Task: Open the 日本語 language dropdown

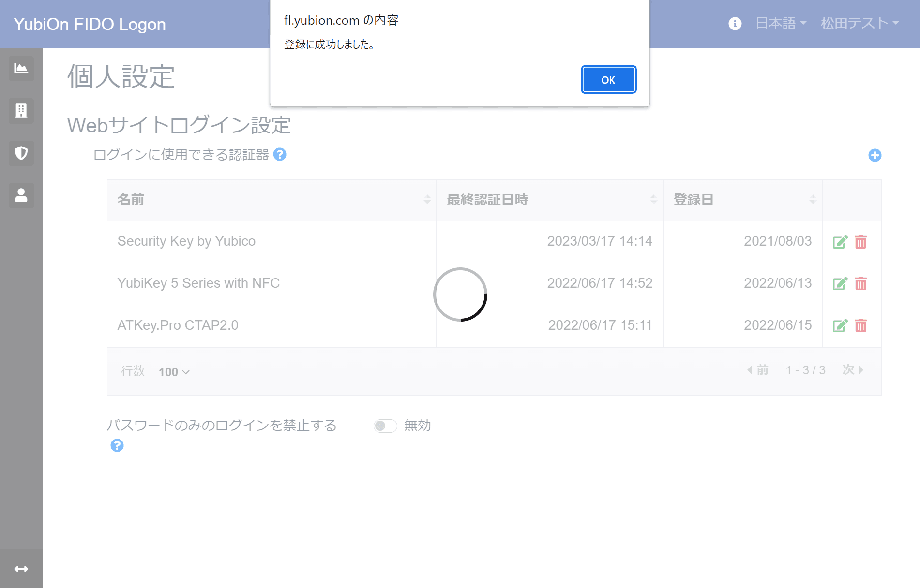Action: coord(781,23)
